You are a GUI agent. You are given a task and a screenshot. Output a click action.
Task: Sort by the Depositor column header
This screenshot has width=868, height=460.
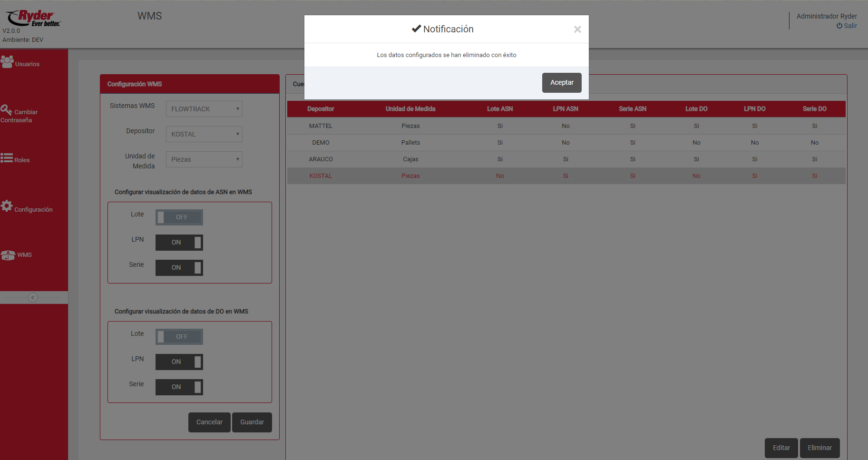[x=321, y=109]
